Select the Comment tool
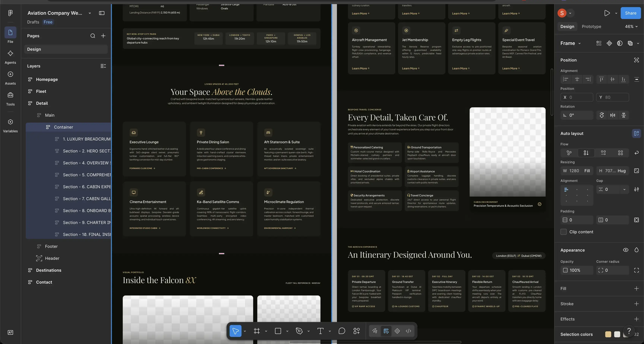Screen dimensions: 644x344 pos(342,331)
